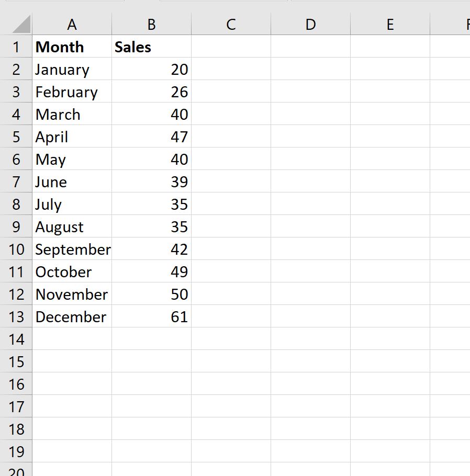
Task: Click the sales value 61 for December
Action: 152,316
